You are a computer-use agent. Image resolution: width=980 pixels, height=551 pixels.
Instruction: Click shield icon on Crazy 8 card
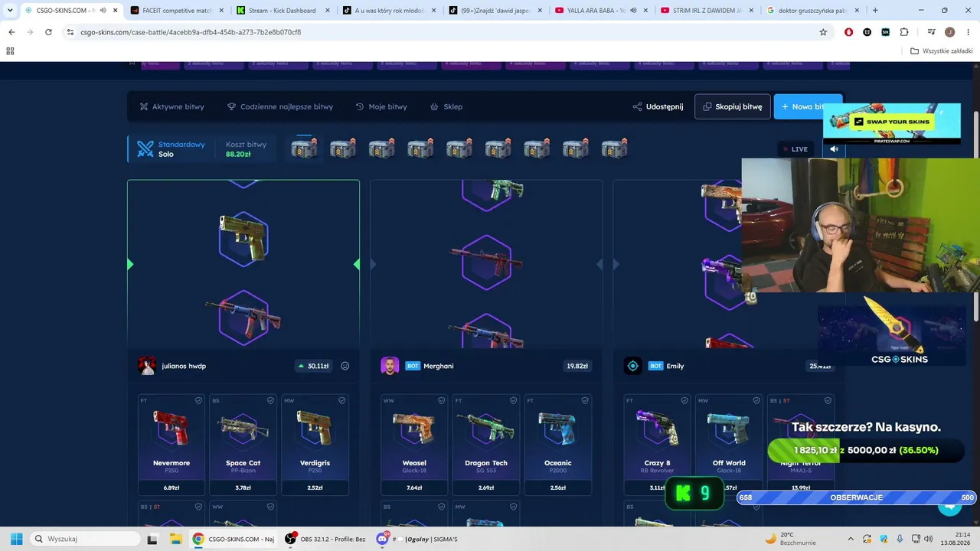[684, 400]
